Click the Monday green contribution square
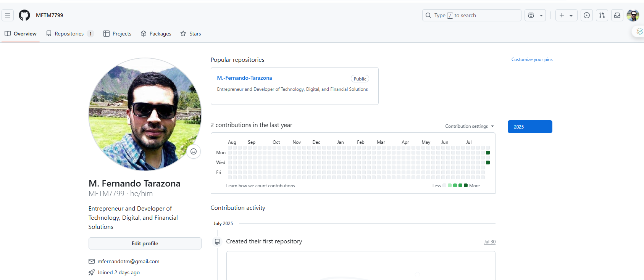Viewport: 644px width, 280px height. 487,153
